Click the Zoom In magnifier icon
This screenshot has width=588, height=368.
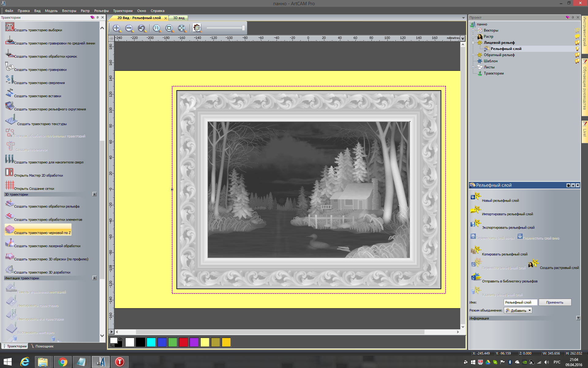pos(117,29)
